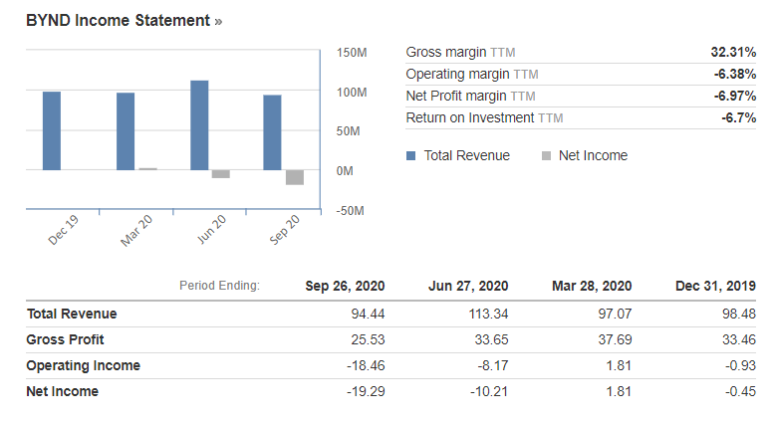Viewport: 773px width, 425px height.
Task: Click the Dec 19 axis label
Action: tap(63, 230)
